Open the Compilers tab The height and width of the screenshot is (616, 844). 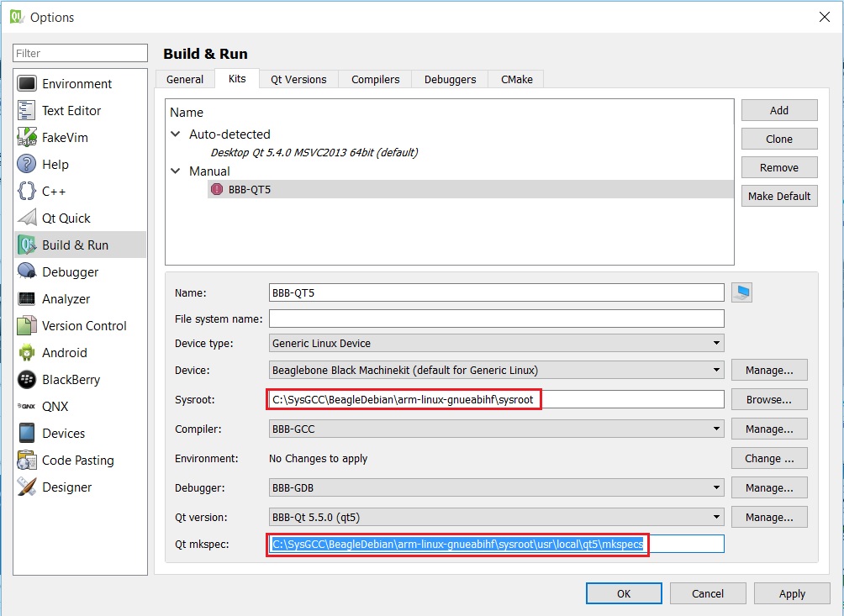[375, 79]
